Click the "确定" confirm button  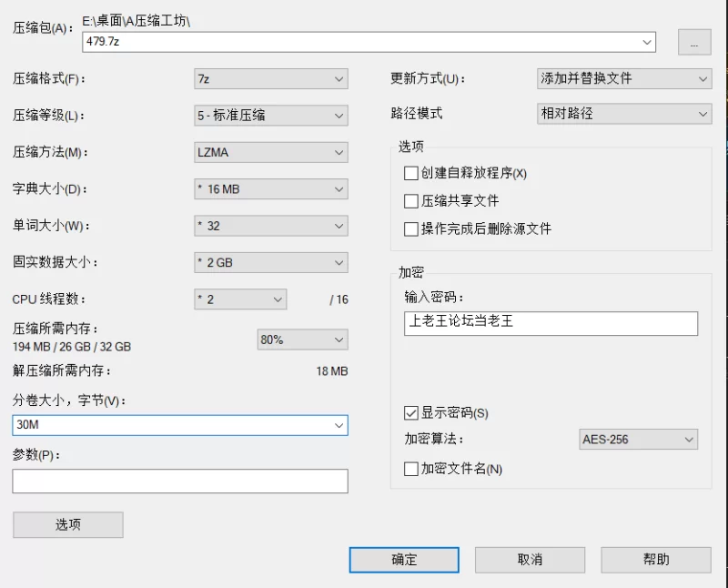point(404,560)
